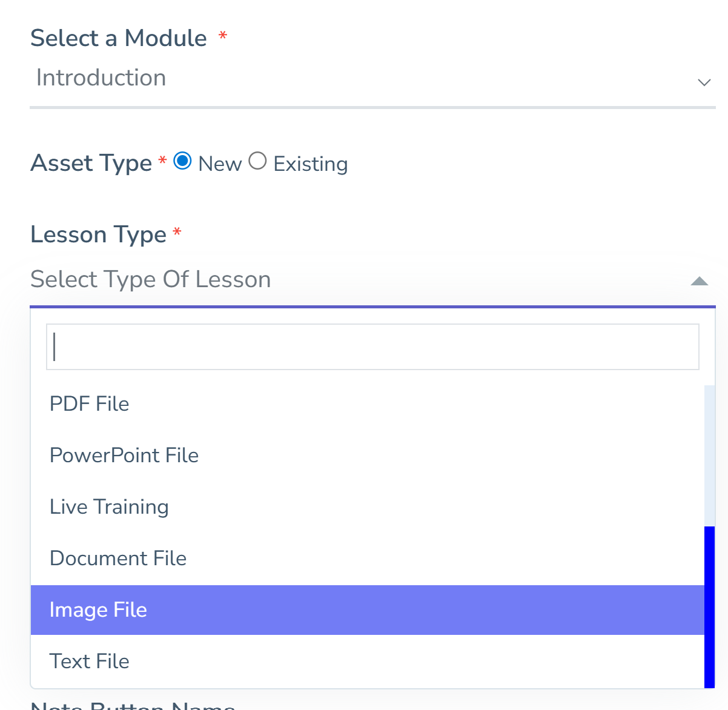728x710 pixels.
Task: Click the up-arrow triangle of Lesson Type
Action: (x=700, y=281)
